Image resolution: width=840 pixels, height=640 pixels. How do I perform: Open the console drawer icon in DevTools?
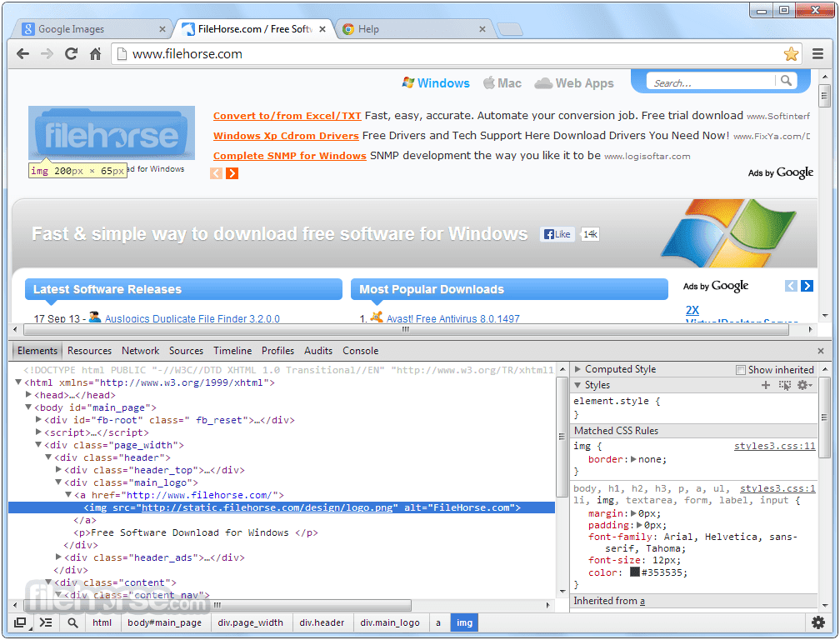45,622
